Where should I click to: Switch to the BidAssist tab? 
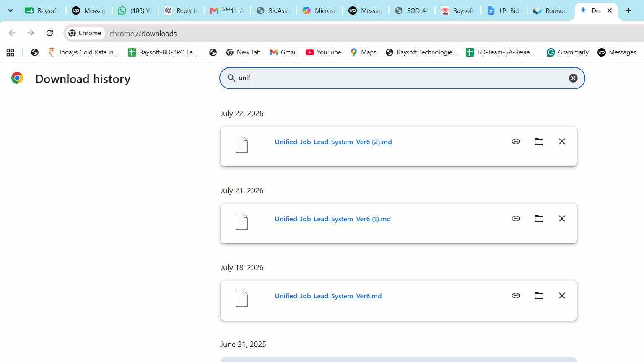click(x=273, y=10)
